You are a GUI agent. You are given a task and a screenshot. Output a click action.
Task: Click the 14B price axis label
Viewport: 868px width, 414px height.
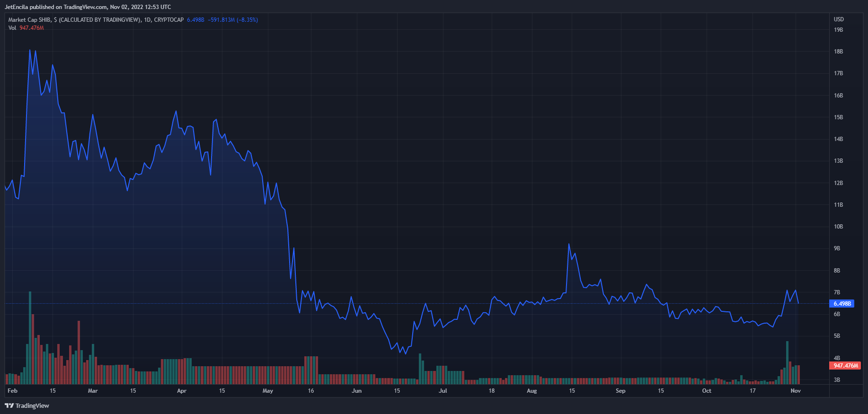[838, 139]
